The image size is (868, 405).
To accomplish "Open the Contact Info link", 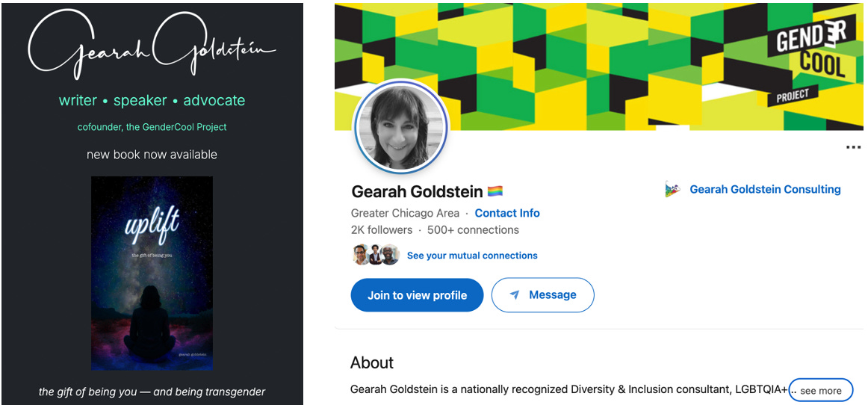I will click(507, 213).
